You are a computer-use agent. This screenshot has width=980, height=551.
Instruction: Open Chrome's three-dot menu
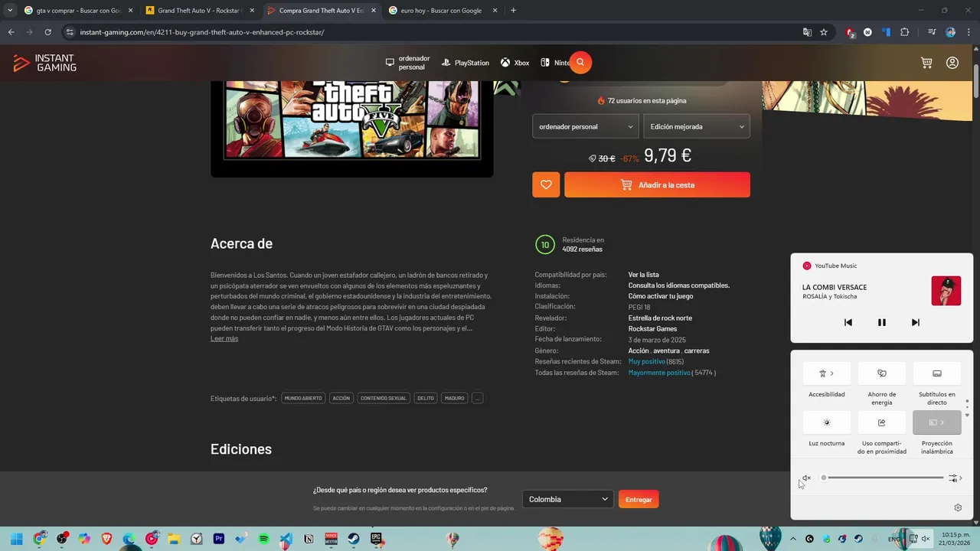pyautogui.click(x=968, y=32)
